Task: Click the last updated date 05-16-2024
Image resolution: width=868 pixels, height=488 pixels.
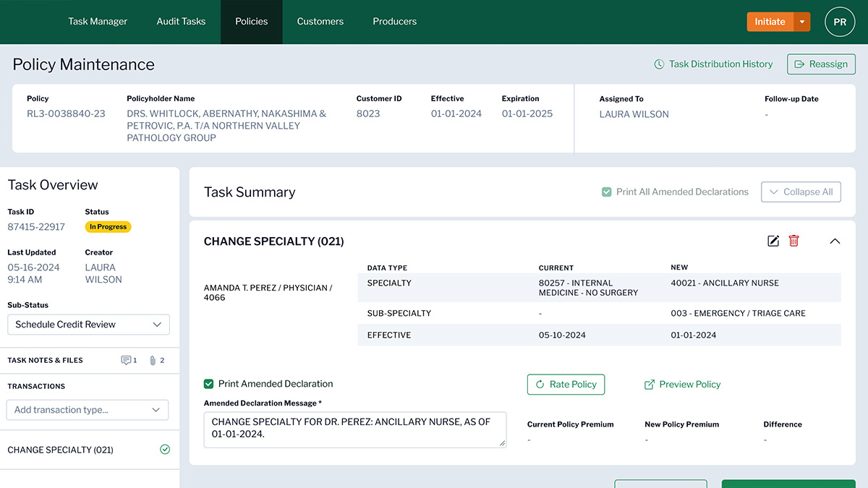Action: [33, 267]
